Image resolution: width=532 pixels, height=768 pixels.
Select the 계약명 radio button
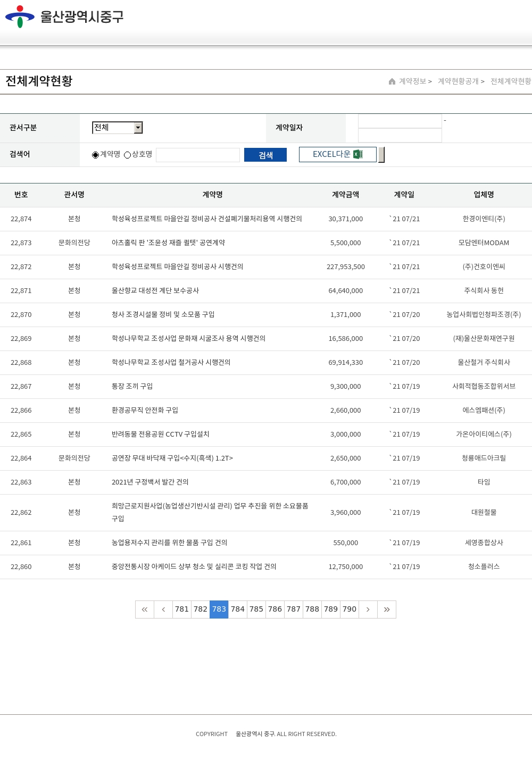pyautogui.click(x=96, y=155)
